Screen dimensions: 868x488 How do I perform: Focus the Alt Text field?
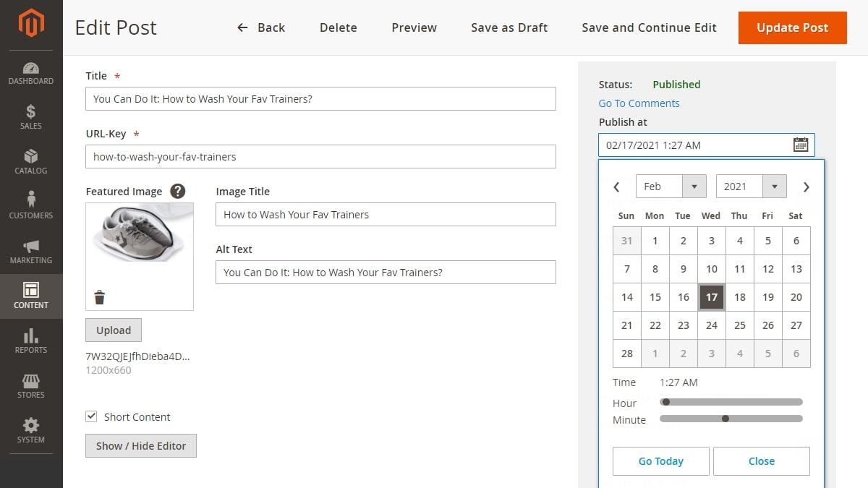386,273
